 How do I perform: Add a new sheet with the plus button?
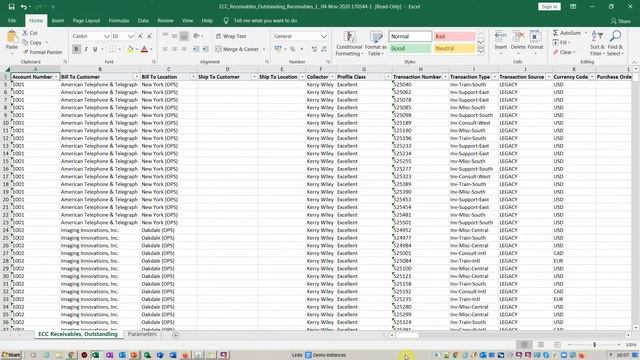coord(176,335)
